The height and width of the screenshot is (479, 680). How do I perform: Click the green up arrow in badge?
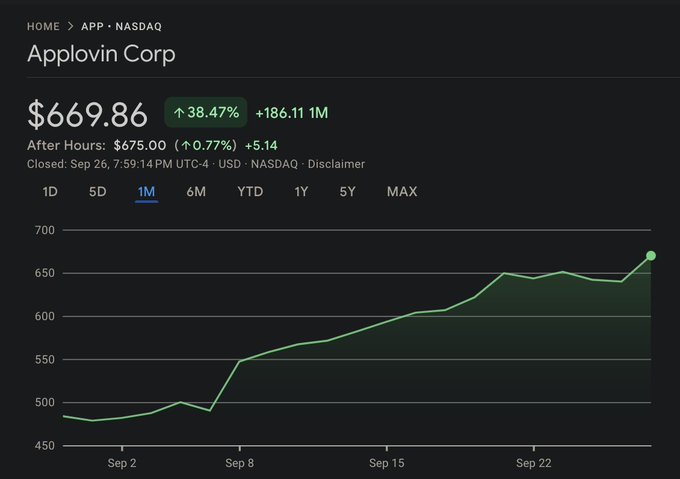point(179,113)
